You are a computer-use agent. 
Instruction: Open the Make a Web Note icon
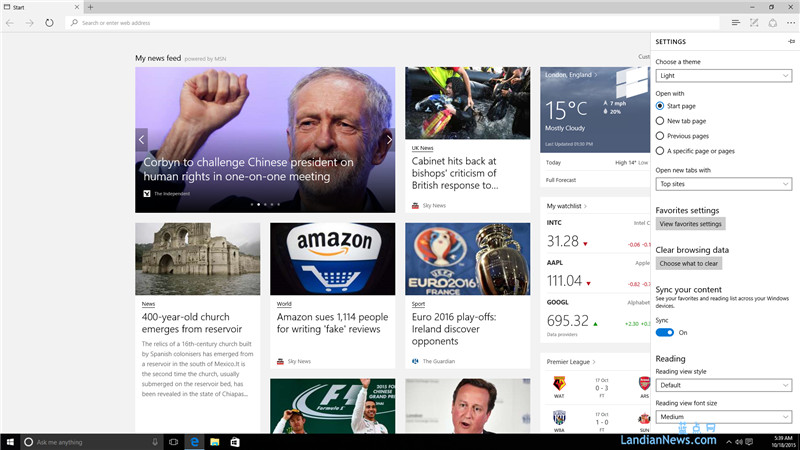[754, 23]
